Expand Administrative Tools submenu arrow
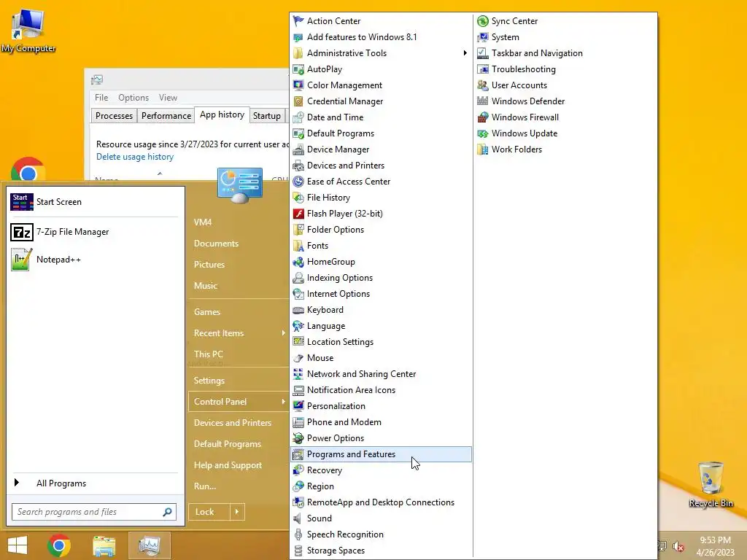 click(x=465, y=52)
